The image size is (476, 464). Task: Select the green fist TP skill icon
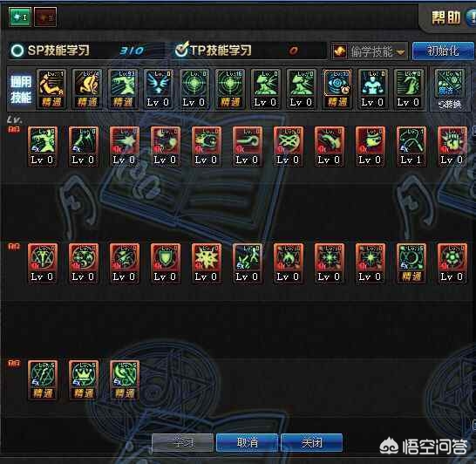452,147
